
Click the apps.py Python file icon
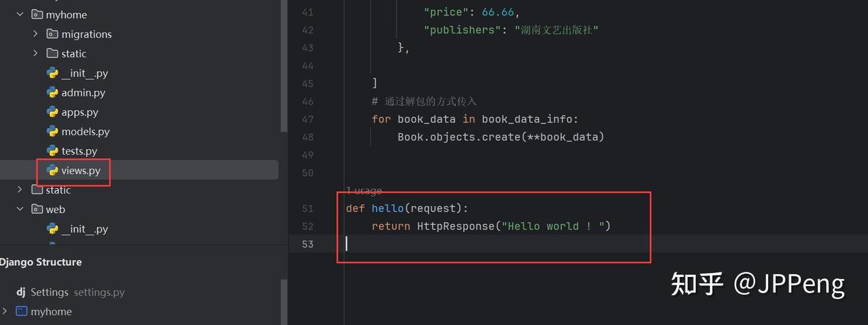point(53,112)
